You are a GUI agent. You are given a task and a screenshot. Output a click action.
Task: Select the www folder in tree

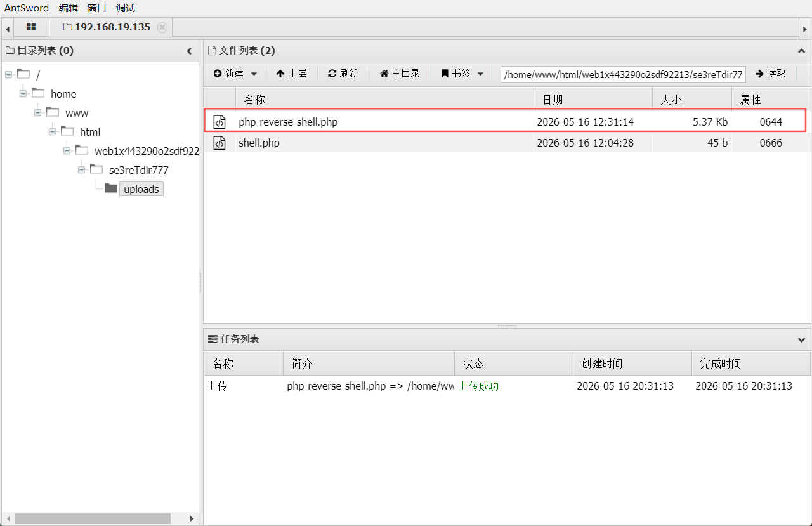(x=77, y=113)
